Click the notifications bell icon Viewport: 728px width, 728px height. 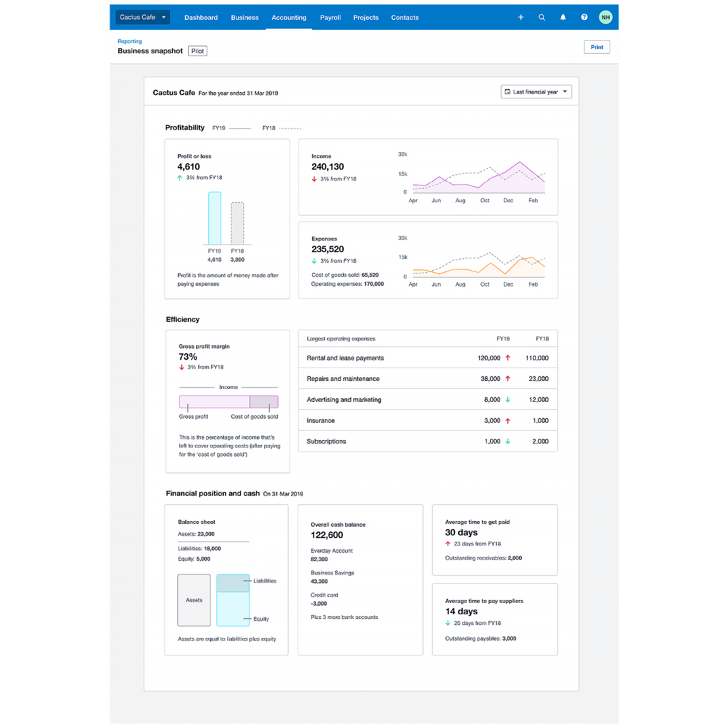[x=563, y=17]
